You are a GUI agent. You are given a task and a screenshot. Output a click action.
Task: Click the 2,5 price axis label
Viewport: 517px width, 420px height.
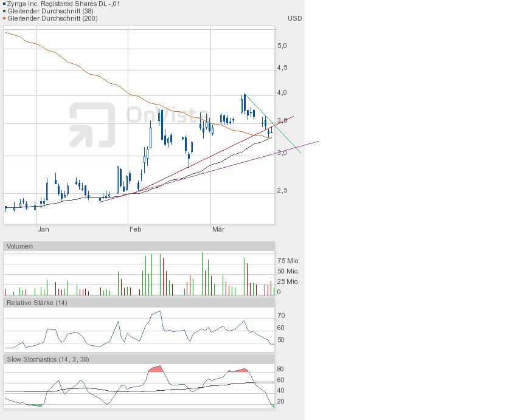[282, 190]
